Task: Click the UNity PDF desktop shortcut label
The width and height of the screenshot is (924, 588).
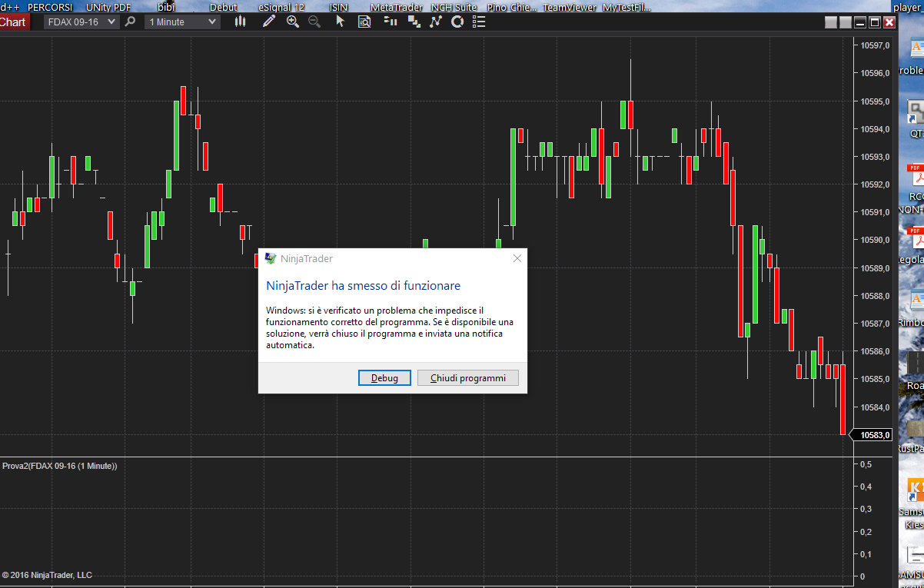Action: pyautogui.click(x=108, y=7)
